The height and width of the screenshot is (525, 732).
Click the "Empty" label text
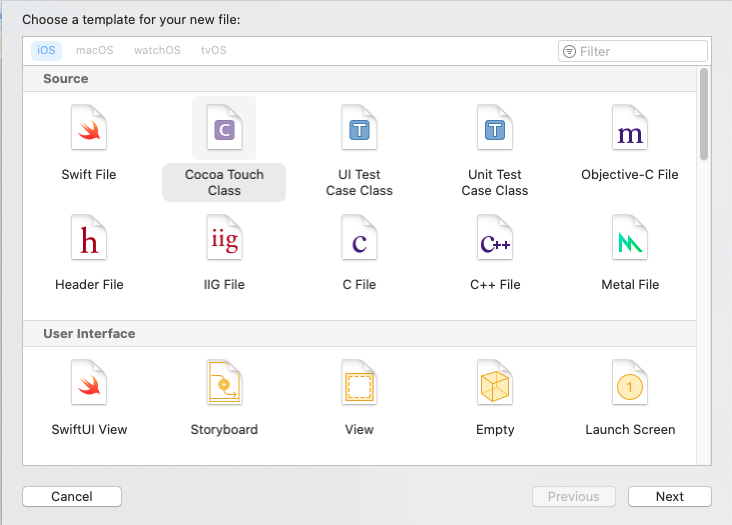coord(495,429)
